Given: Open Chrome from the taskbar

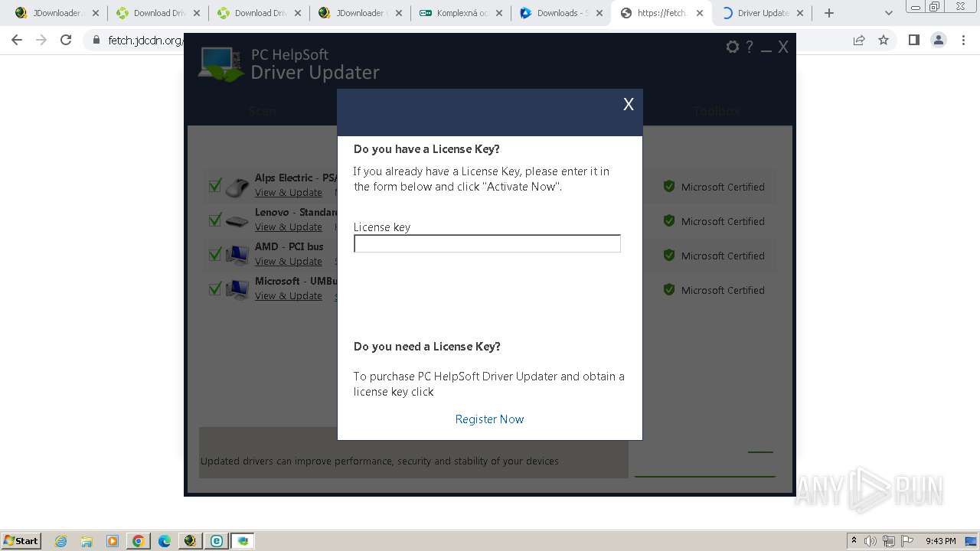Looking at the screenshot, I should tap(139, 541).
